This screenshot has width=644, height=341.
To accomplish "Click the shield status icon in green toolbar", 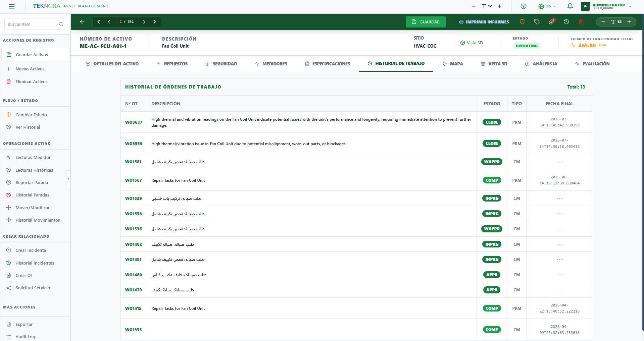I will tap(522, 22).
